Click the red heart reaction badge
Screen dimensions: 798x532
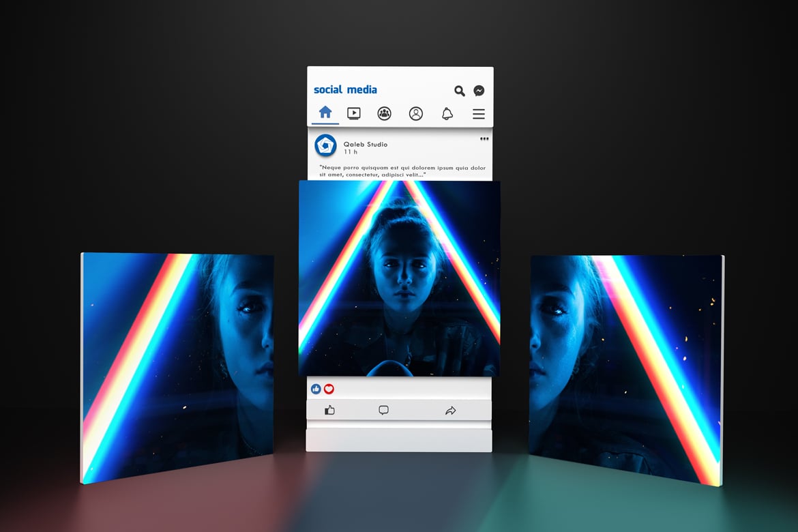[329, 389]
